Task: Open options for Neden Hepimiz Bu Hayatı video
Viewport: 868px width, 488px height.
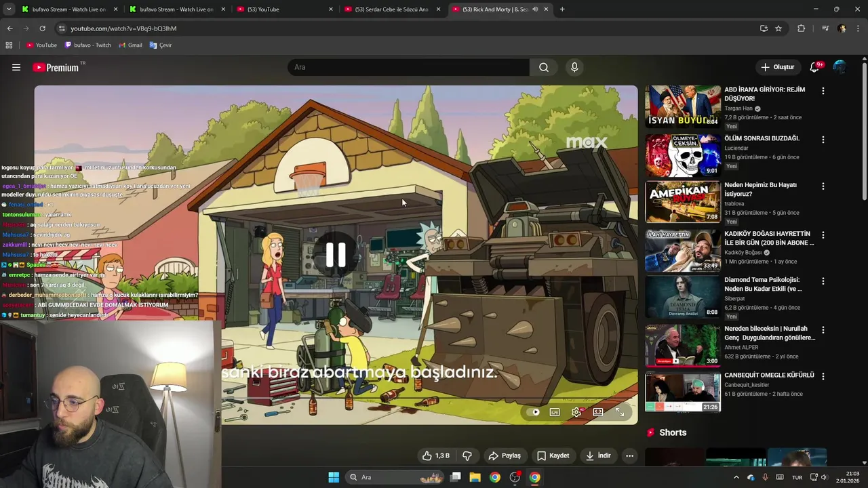Action: point(823,186)
